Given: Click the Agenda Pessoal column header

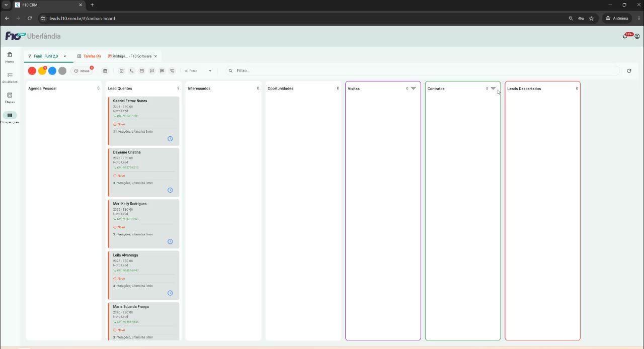Looking at the screenshot, I should (x=42, y=89).
